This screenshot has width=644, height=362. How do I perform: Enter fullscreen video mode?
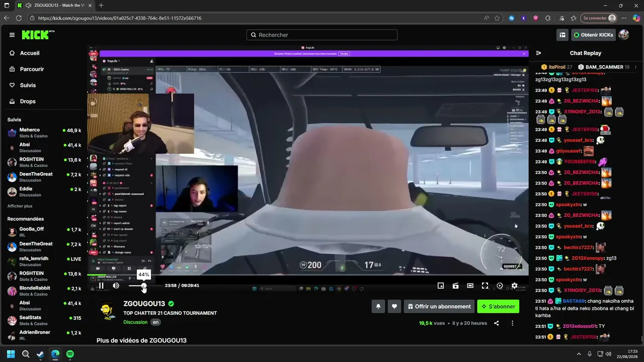pyautogui.click(x=485, y=286)
